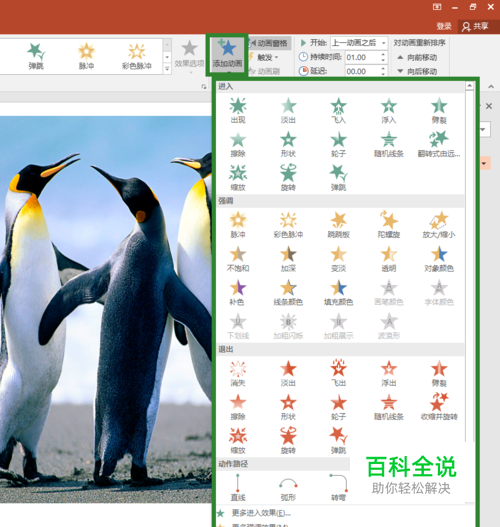Apply the 缩放 exit animation

238,441
